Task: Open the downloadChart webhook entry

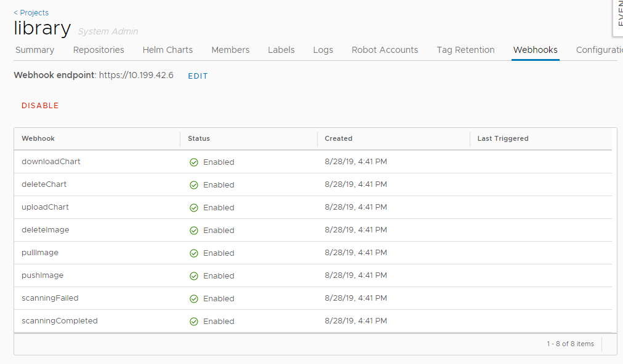Action: pos(50,162)
